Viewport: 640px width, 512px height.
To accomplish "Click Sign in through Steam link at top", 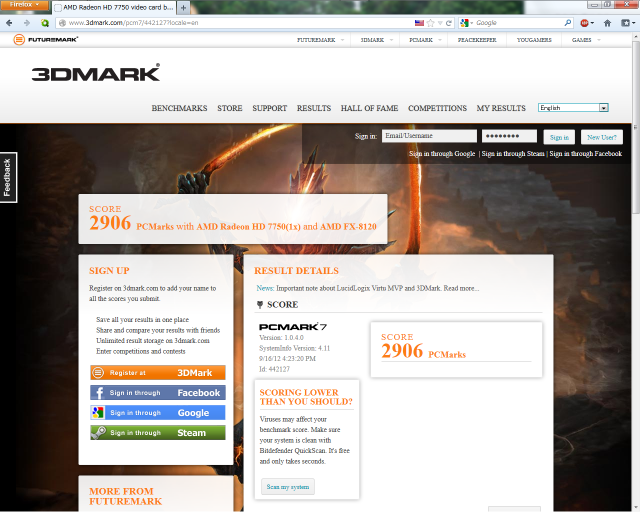I will pyautogui.click(x=513, y=154).
